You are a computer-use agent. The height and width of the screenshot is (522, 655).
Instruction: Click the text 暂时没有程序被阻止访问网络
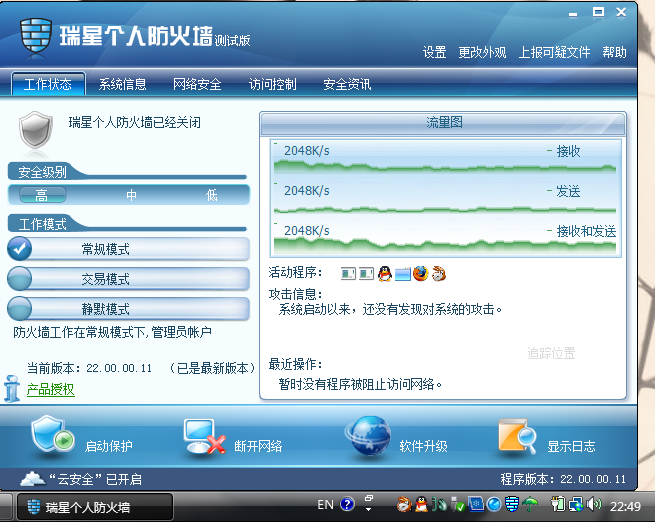pos(360,384)
